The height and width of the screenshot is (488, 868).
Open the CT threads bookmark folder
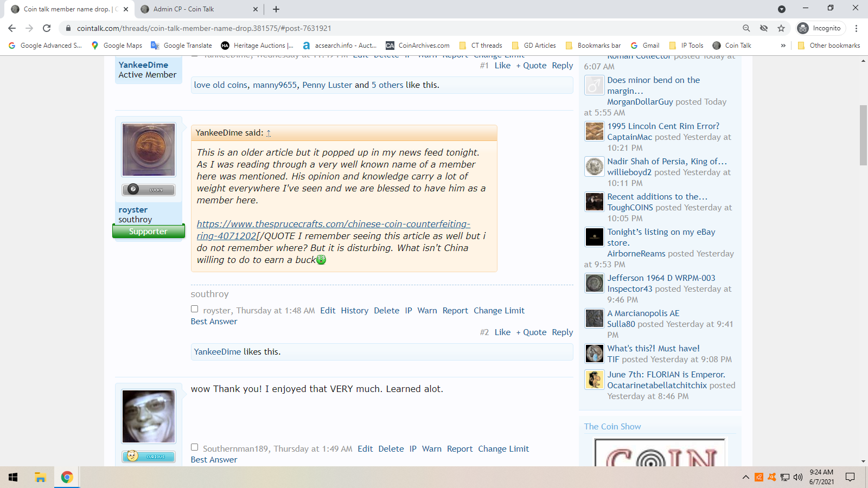[x=481, y=46]
